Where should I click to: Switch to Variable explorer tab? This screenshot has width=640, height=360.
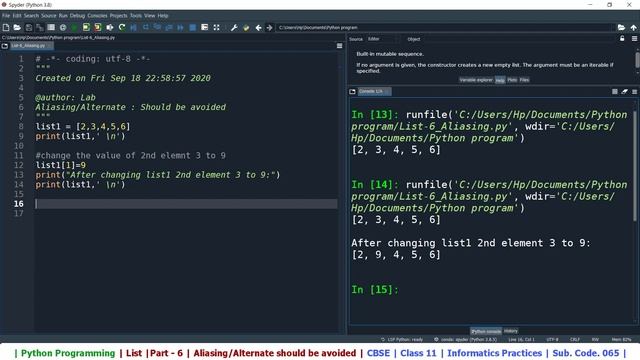476,80
